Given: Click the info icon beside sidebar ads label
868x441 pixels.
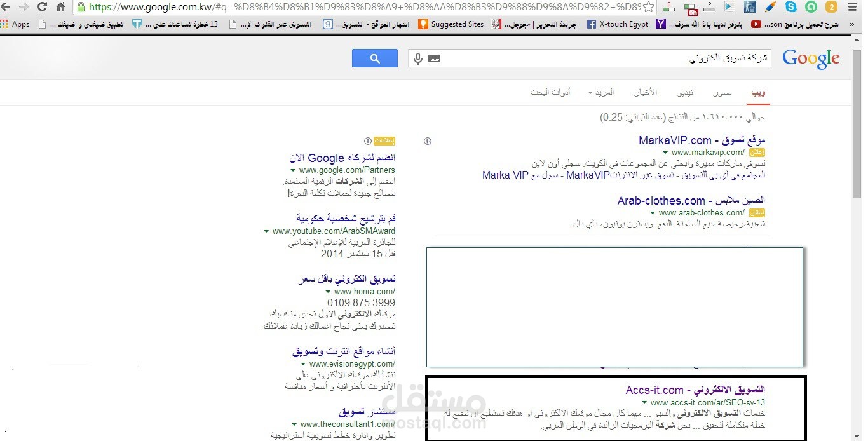Looking at the screenshot, I should click(367, 141).
